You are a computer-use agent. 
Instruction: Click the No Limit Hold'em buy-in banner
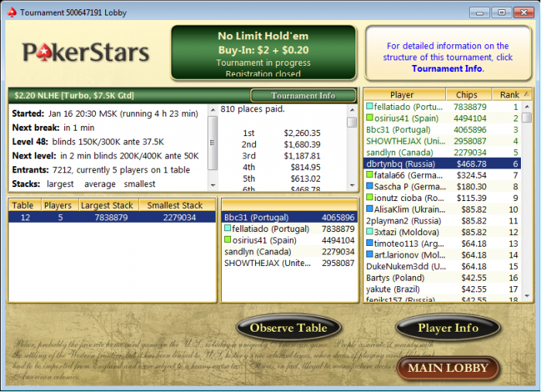click(x=264, y=53)
